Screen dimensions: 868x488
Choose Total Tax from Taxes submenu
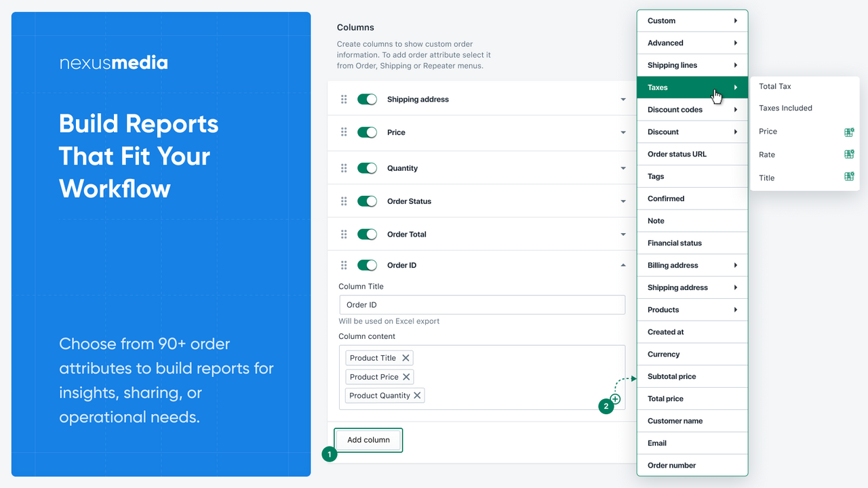tap(774, 87)
